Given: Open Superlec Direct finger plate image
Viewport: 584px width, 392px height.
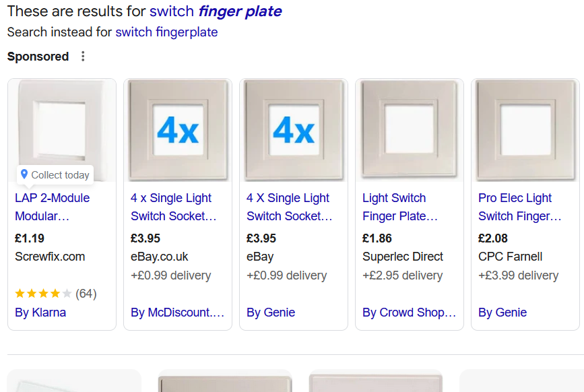Looking at the screenshot, I should 410,131.
